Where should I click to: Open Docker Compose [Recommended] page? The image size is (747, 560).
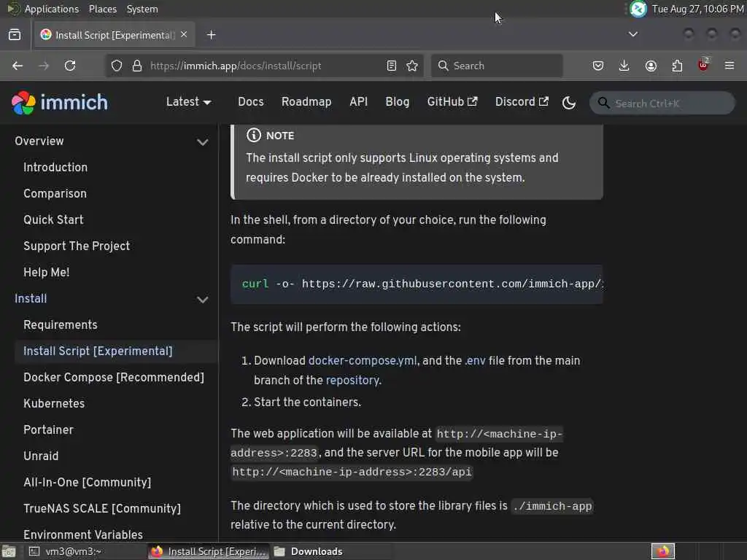click(x=113, y=378)
